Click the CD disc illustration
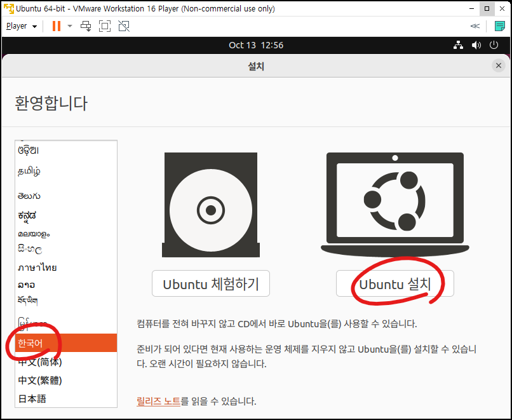Viewport: 512px width, 420px height. tap(211, 205)
